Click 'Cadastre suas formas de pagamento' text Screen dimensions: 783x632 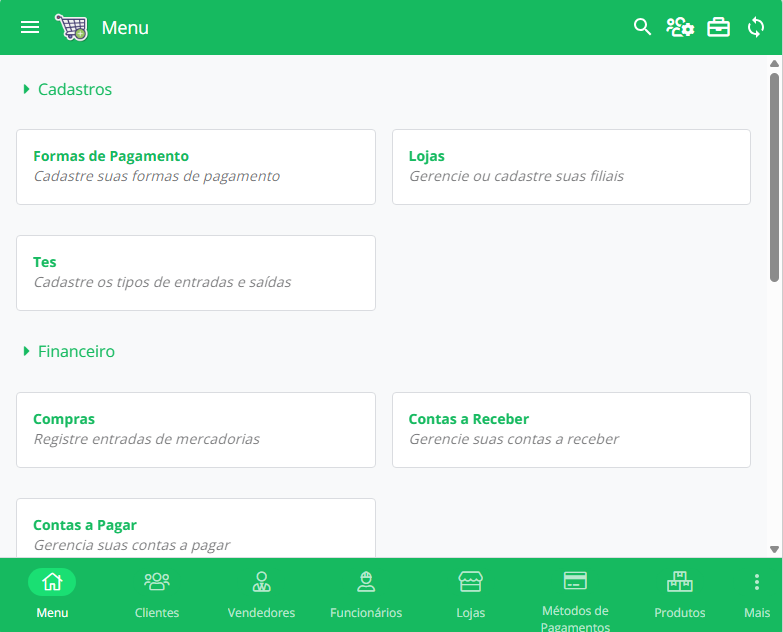click(x=157, y=176)
